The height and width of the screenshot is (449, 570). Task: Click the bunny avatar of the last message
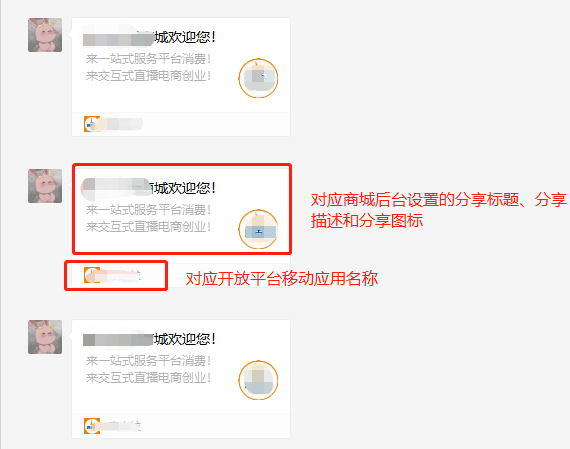[x=45, y=337]
